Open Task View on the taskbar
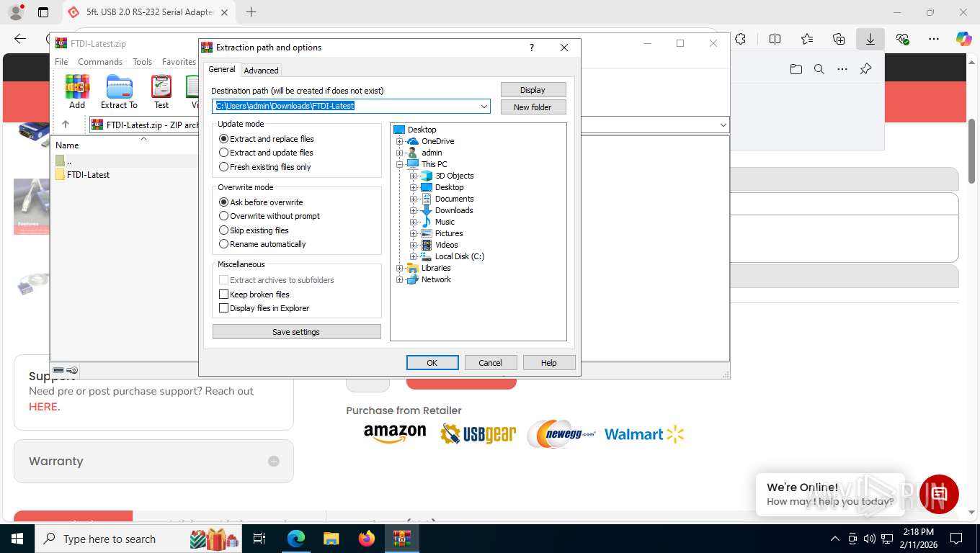 (259, 539)
